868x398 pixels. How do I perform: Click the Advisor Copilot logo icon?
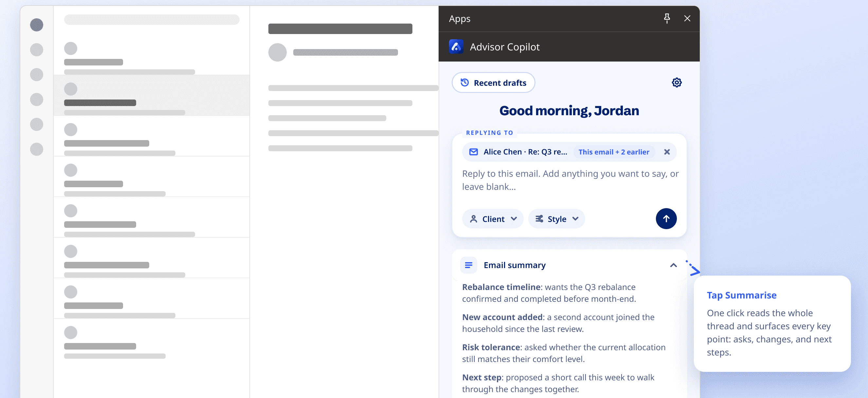point(456,46)
